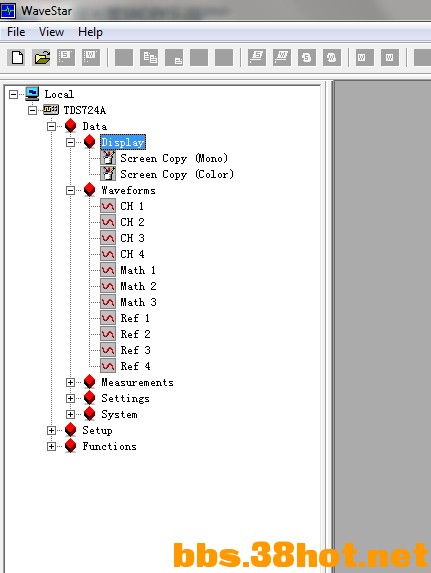The image size is (431, 573).
Task: Open the File menu
Action: pyautogui.click(x=16, y=32)
